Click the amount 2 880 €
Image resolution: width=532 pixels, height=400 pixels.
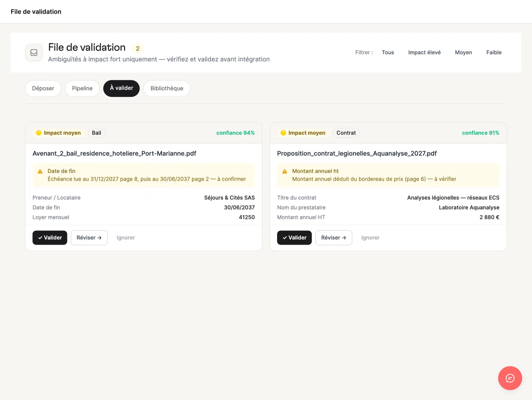pos(489,217)
